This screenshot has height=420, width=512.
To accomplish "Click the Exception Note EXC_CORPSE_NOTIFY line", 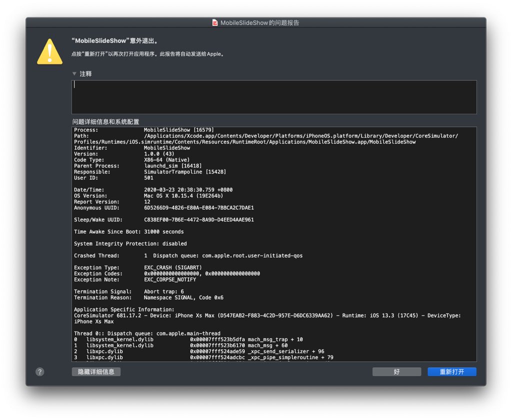I will coord(135,279).
